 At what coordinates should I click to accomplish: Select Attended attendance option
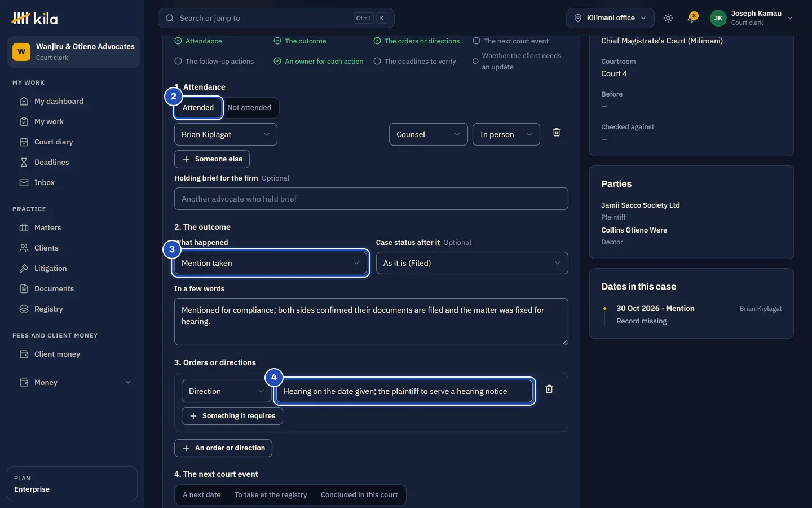(x=198, y=107)
